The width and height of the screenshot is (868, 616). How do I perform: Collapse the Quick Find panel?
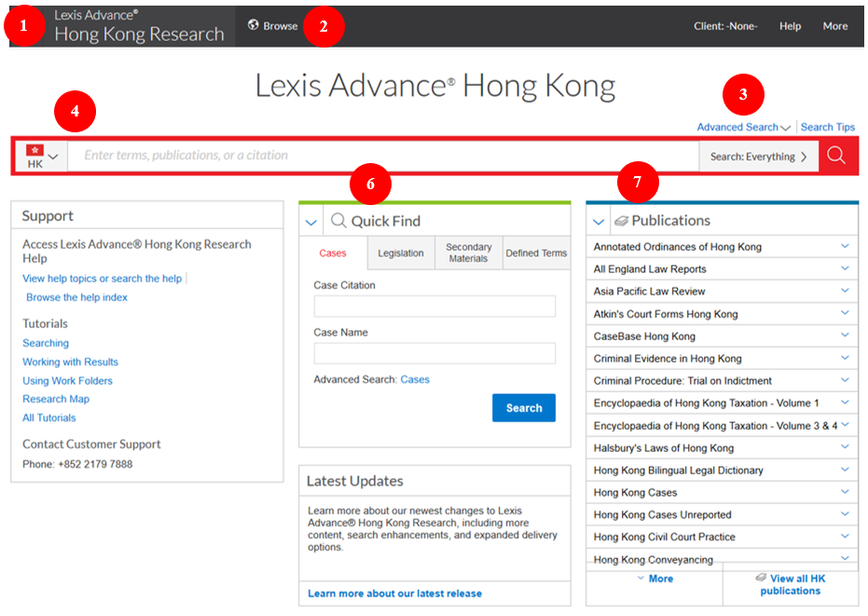pyautogui.click(x=311, y=222)
